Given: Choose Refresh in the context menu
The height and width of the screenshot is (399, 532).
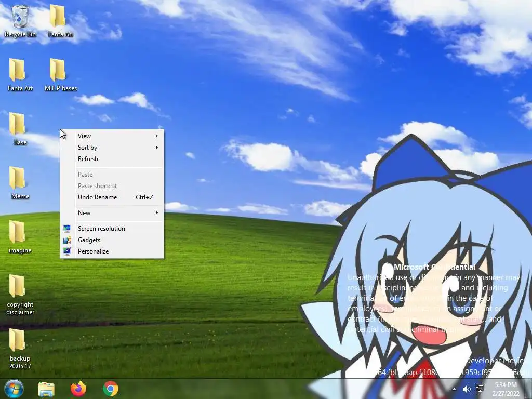Looking at the screenshot, I should point(112,159).
